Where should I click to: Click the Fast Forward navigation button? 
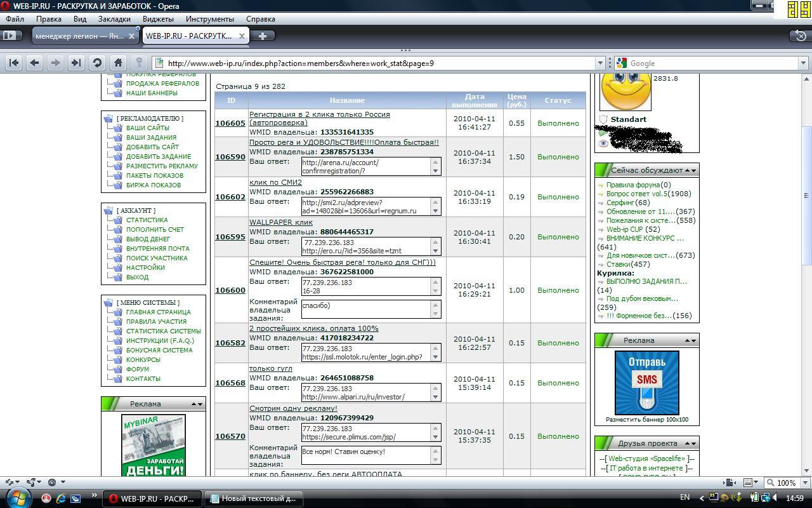click(76, 63)
